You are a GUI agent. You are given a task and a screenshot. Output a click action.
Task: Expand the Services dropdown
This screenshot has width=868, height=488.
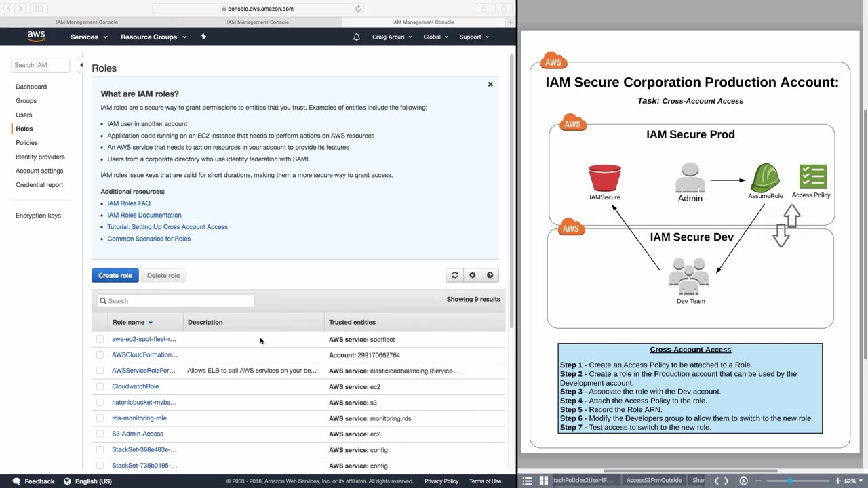pyautogui.click(x=89, y=37)
